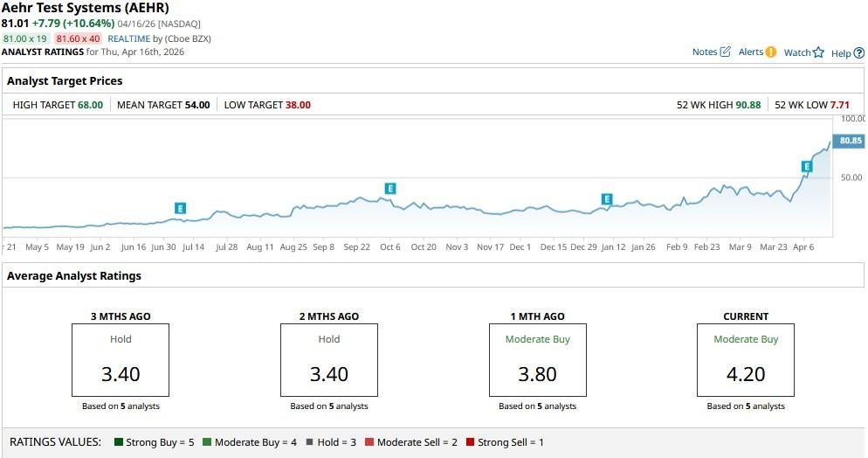The width and height of the screenshot is (868, 458).
Task: Click the Jun 16 date axis label
Action: click(134, 247)
